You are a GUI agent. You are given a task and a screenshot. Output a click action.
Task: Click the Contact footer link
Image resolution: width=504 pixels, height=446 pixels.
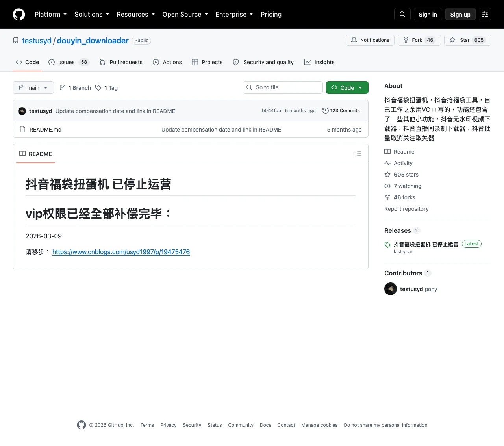click(286, 425)
